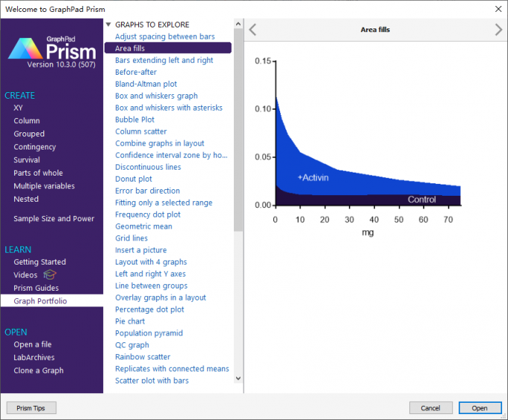Click the Area fills preview graph
This screenshot has width=508, height=420.
358,147
